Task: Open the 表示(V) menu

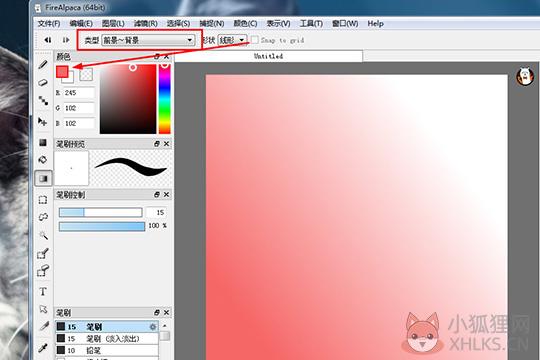Action: coord(278,23)
